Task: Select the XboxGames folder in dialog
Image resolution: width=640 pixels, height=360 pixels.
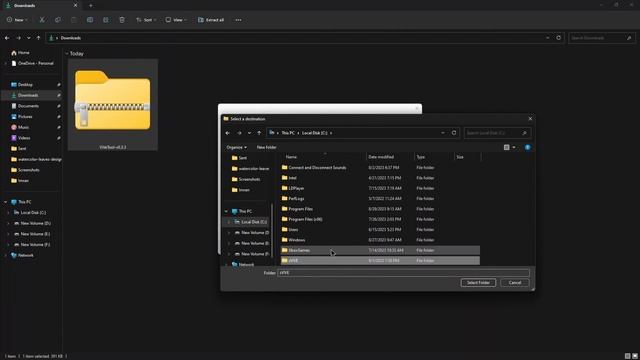Action: [380, 250]
